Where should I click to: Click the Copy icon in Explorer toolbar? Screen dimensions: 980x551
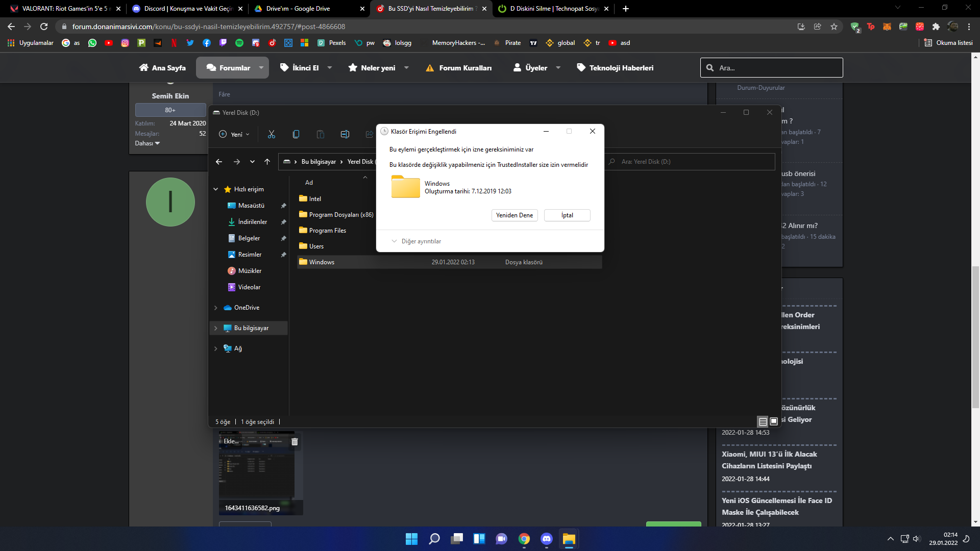(x=296, y=134)
